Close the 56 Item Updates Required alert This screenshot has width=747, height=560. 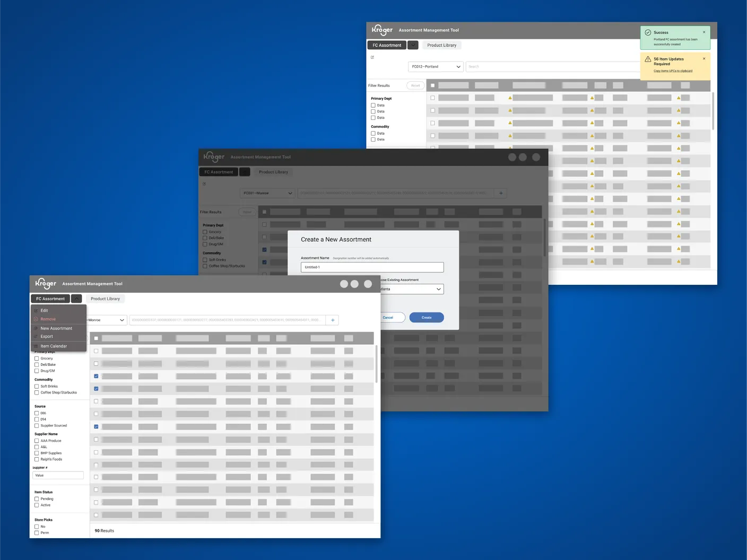704,59
